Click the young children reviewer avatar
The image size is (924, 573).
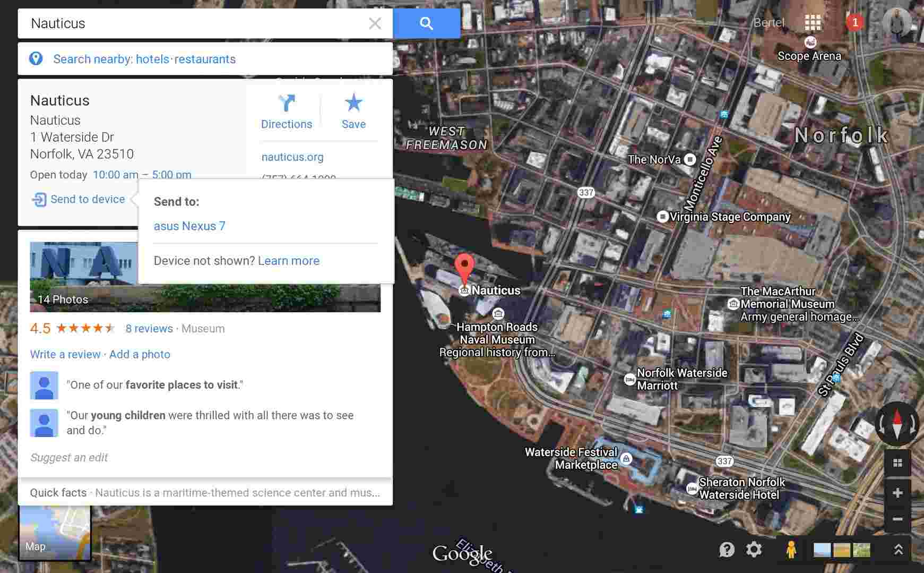(x=44, y=423)
